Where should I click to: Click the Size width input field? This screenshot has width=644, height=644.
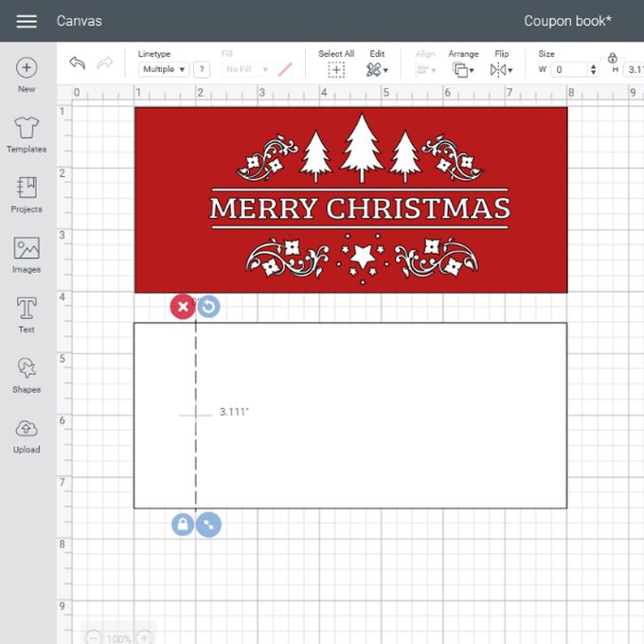pos(571,69)
